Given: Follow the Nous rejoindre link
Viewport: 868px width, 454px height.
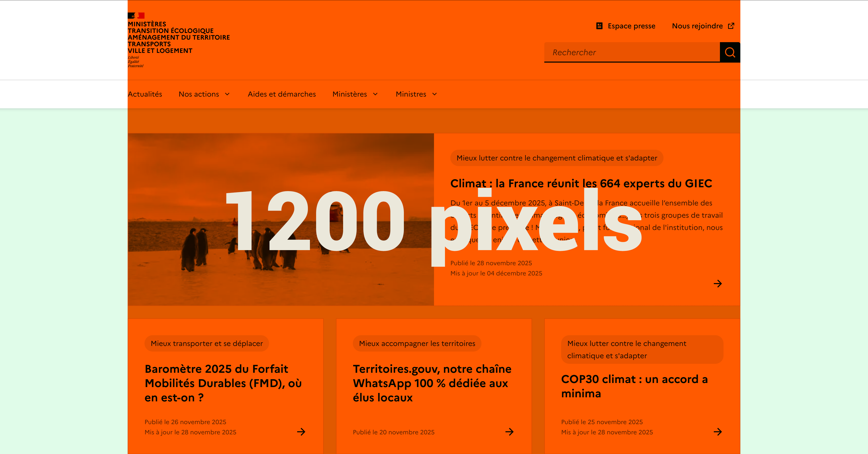Looking at the screenshot, I should [697, 26].
